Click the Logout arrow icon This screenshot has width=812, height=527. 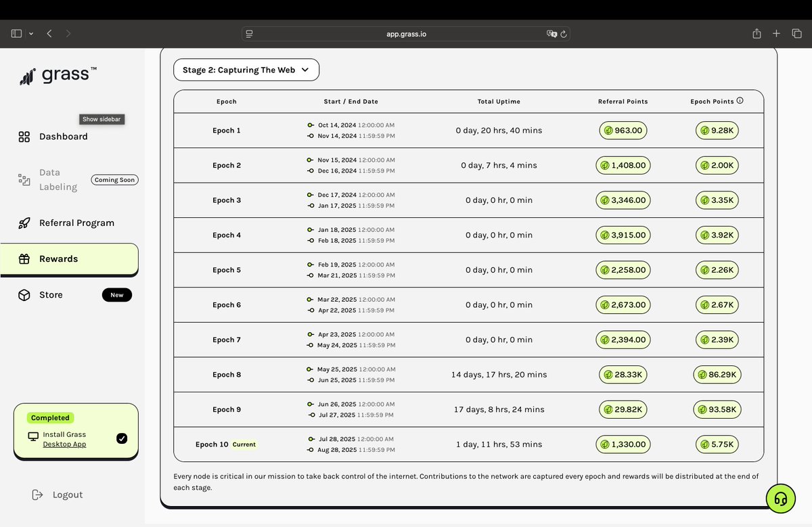tap(38, 495)
